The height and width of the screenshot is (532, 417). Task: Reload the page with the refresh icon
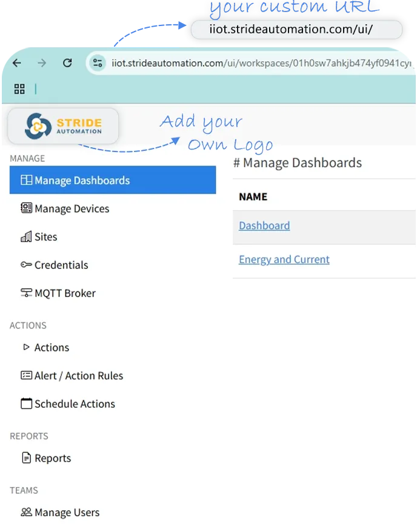tap(67, 63)
